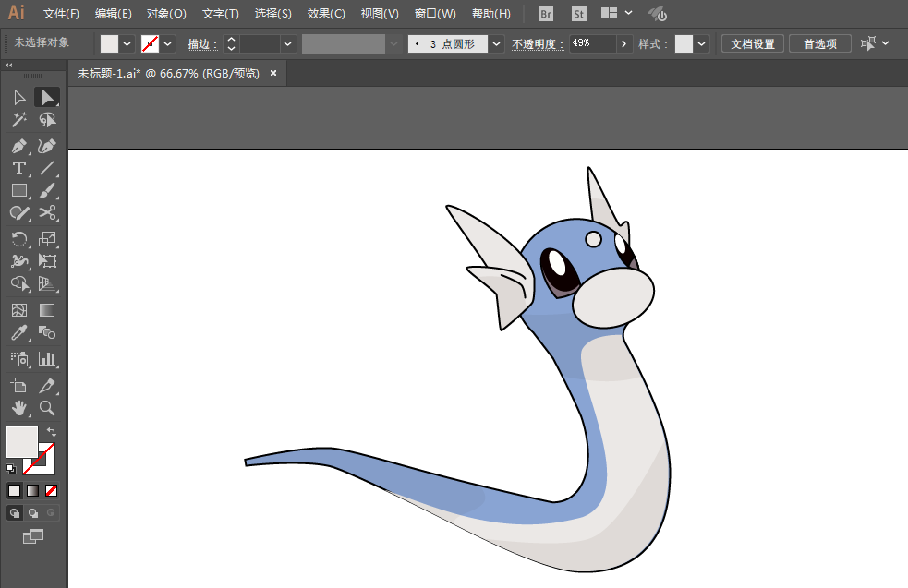
Task: Select the Hand tool
Action: click(x=19, y=408)
